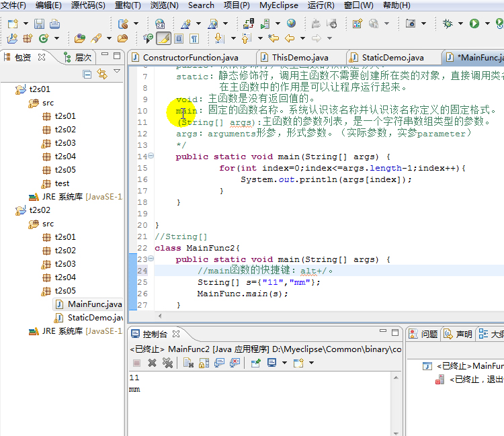504x436 pixels.
Task: Open the Debug dropdown arrow
Action: coord(460,24)
